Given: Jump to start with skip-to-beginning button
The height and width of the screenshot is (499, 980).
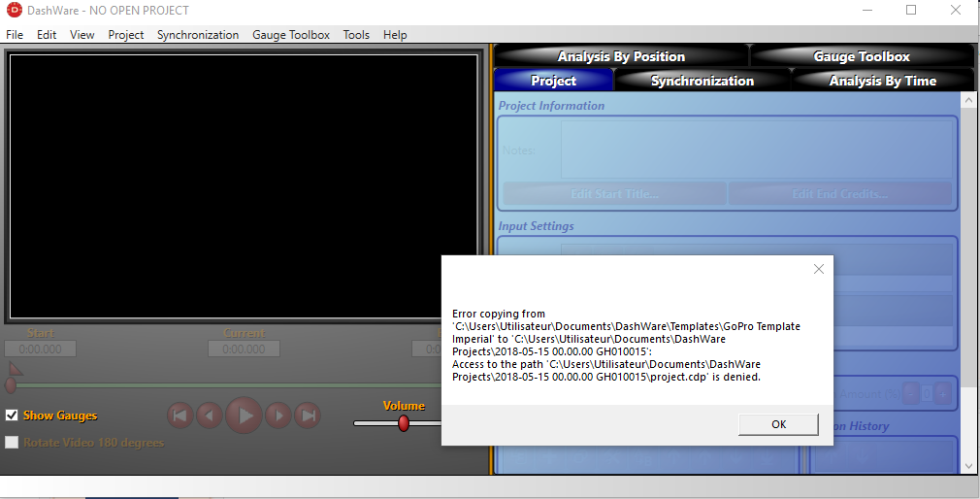Looking at the screenshot, I should (x=180, y=416).
